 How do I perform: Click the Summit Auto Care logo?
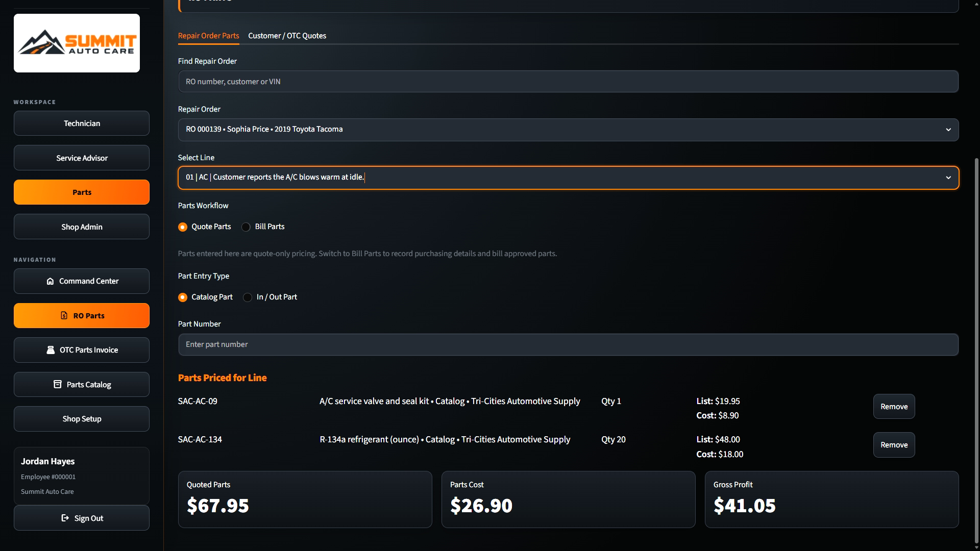[77, 43]
